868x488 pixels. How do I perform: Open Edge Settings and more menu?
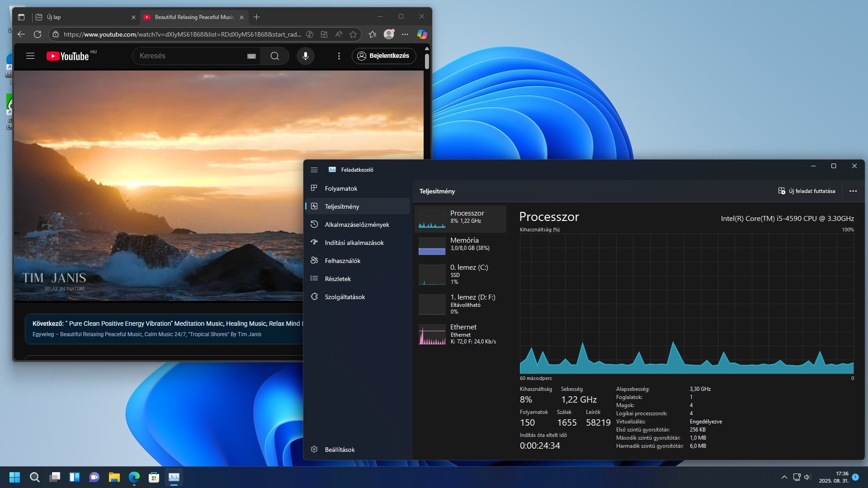(405, 34)
